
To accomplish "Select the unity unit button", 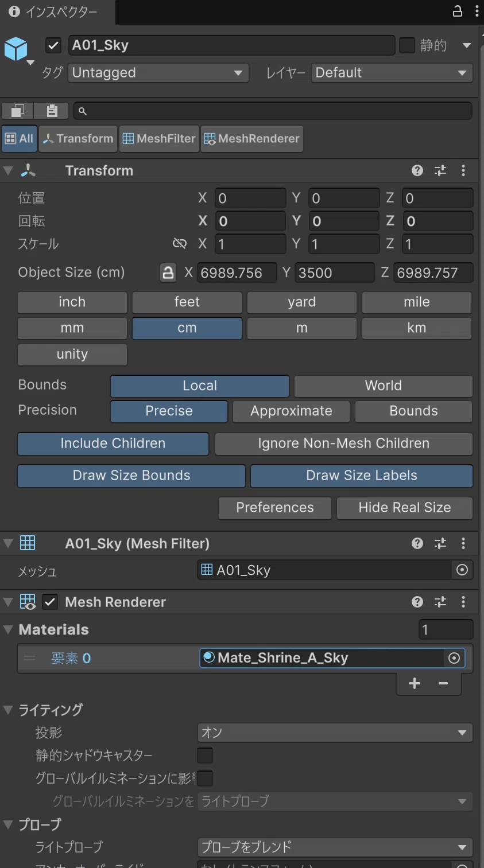I will coord(72,355).
